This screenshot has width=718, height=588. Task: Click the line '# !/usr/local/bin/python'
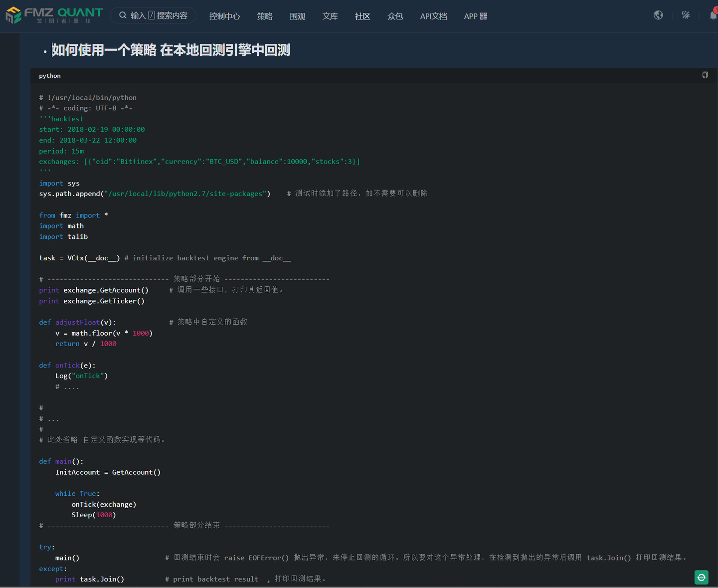88,98
